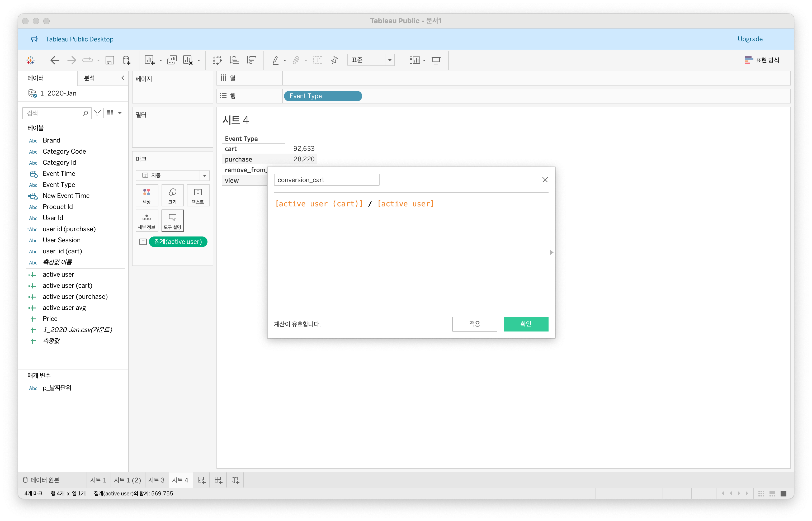
Task: Open the Color marks card
Action: coord(147,195)
